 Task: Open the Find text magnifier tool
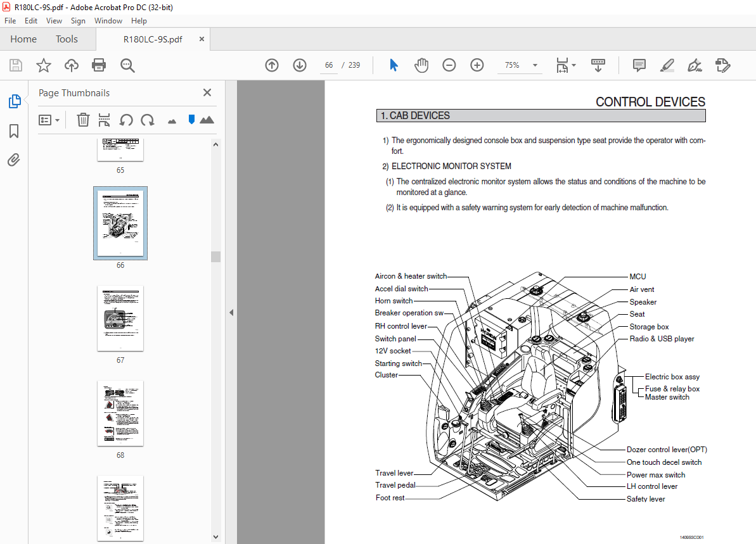127,65
